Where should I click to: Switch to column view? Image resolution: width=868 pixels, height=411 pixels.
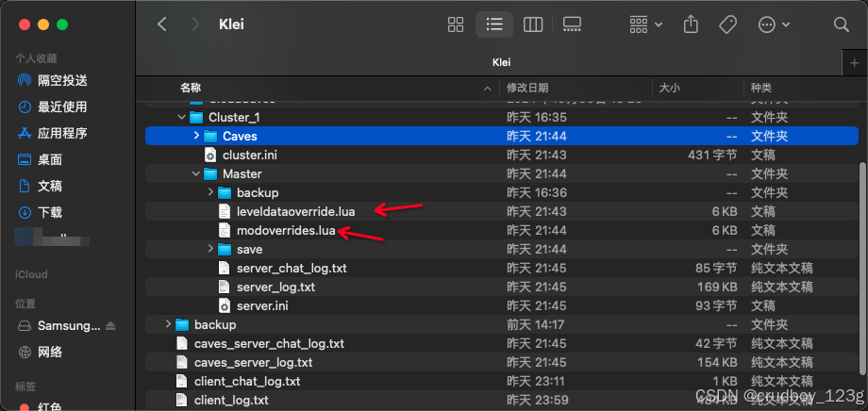(532, 24)
